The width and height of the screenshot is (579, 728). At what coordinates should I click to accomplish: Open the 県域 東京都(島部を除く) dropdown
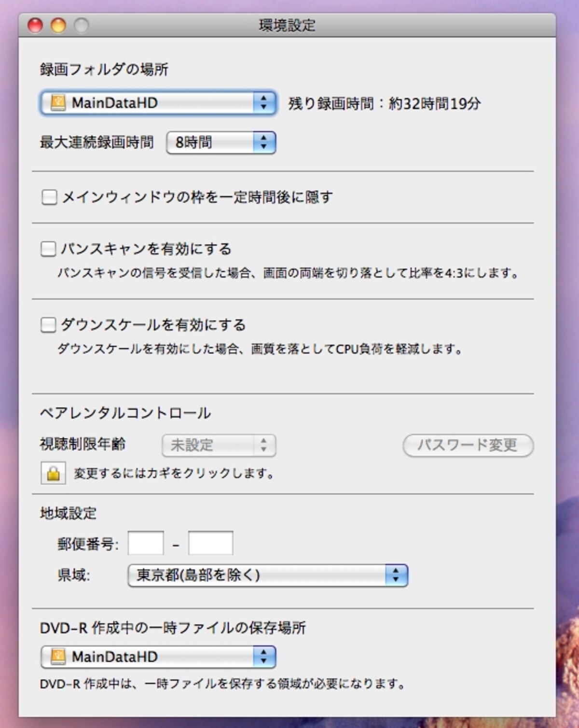coord(268,575)
